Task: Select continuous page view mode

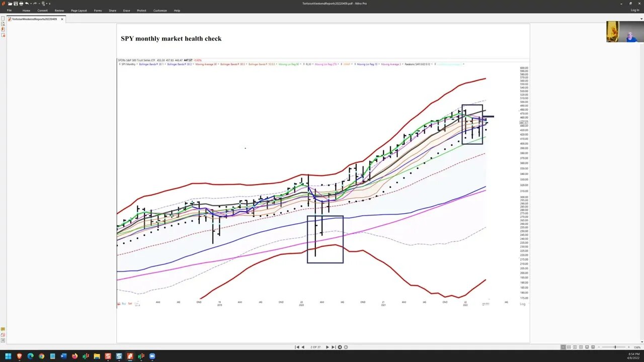Action: pyautogui.click(x=569, y=347)
